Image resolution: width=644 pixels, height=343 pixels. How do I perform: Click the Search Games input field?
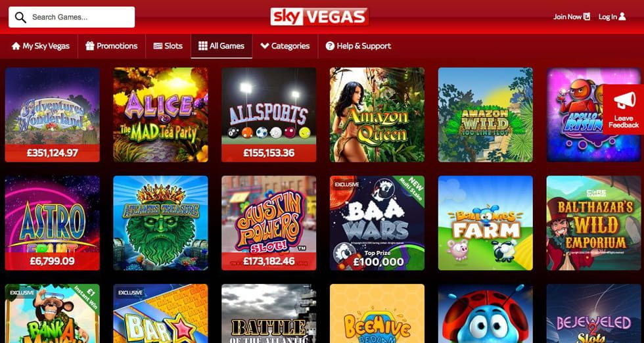[x=72, y=17]
